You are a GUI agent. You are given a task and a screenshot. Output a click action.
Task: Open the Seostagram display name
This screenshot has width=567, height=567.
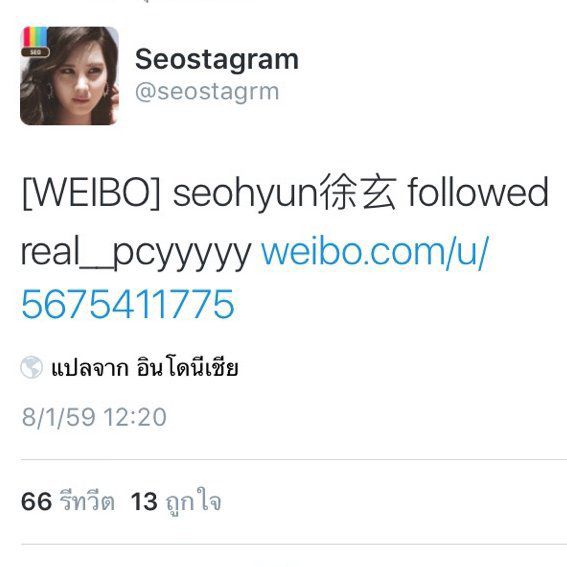pyautogui.click(x=217, y=60)
